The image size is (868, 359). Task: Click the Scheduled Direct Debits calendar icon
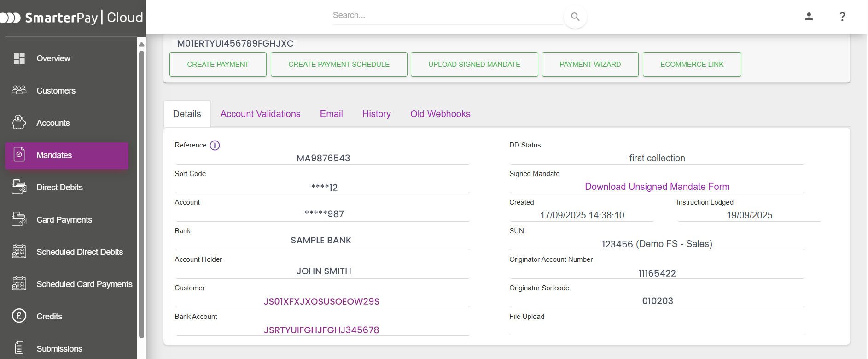(x=19, y=252)
